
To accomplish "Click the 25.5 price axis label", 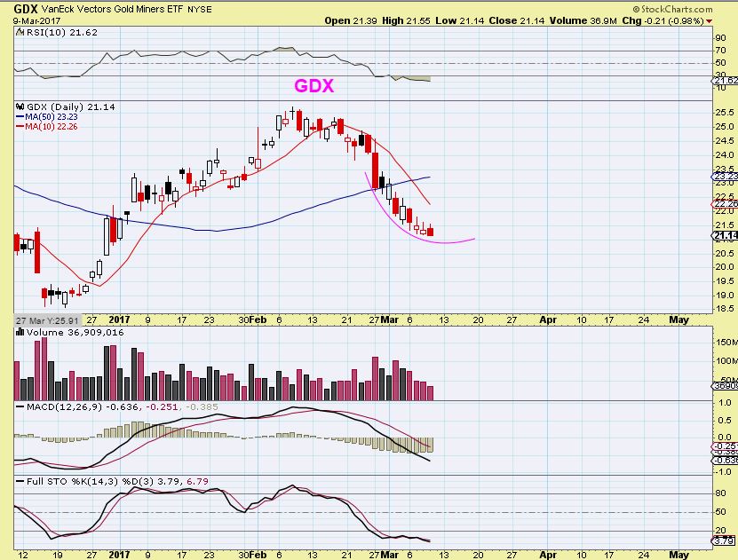I will pos(724,113).
